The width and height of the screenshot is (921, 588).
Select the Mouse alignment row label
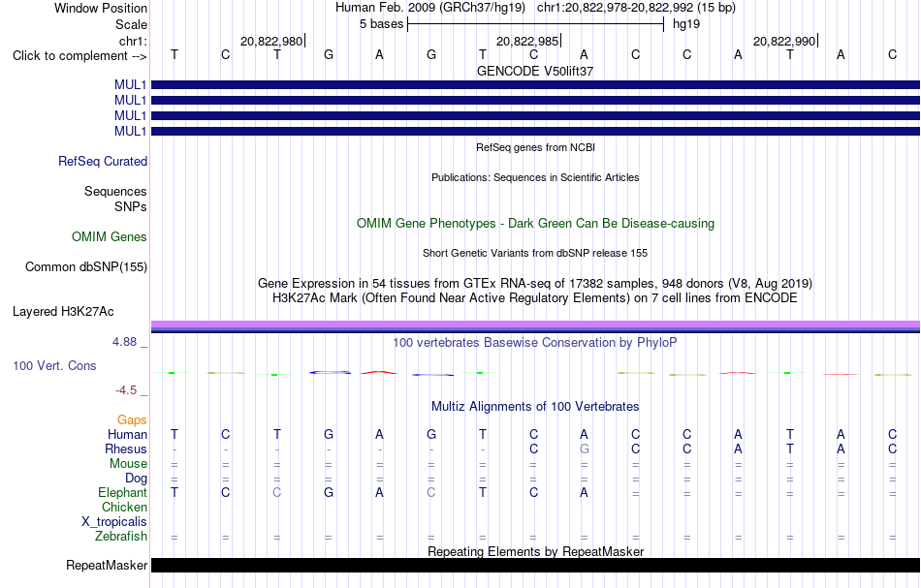click(x=129, y=464)
